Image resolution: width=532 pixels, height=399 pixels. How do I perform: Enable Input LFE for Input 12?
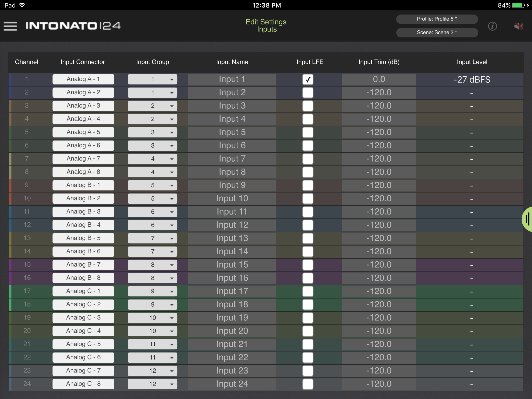[x=308, y=225]
